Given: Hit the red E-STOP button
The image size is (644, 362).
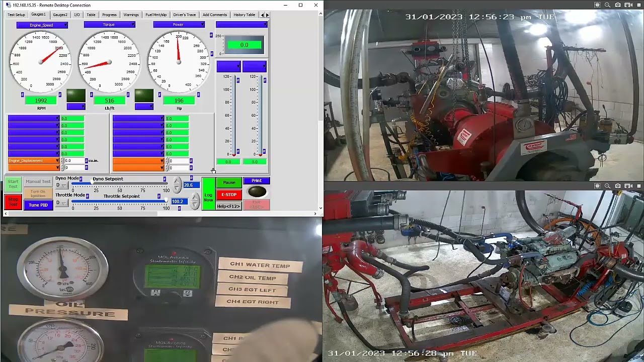Looking at the screenshot, I should click(229, 195).
